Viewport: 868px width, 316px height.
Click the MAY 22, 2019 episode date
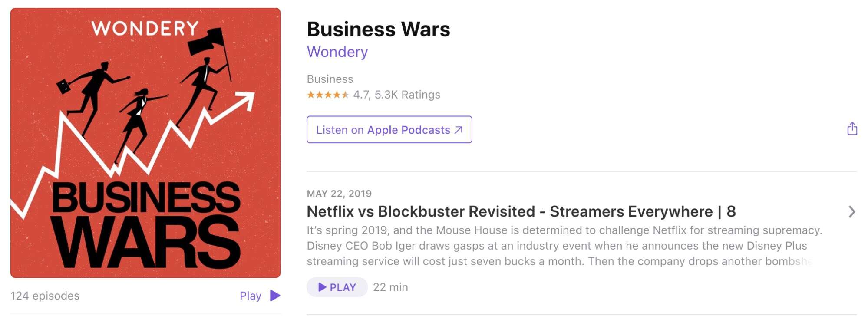339,194
